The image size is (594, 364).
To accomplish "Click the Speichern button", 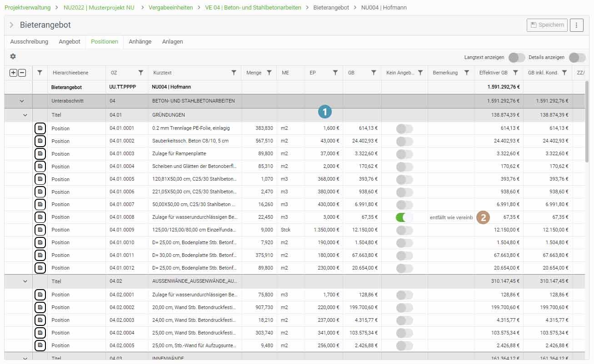I will coord(547,25).
